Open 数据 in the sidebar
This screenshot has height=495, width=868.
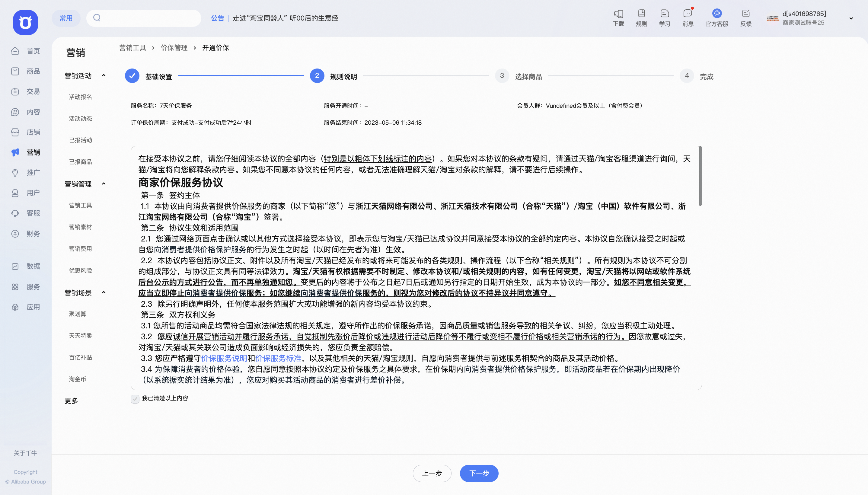(26, 266)
